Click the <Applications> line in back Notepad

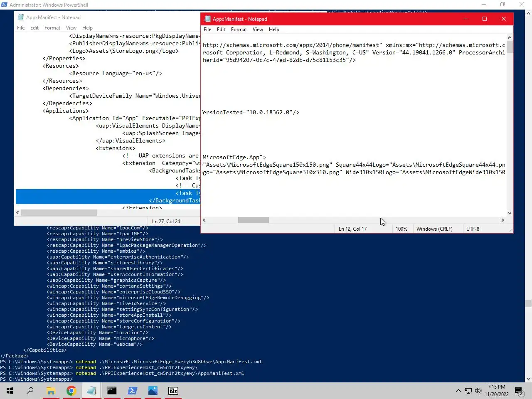click(x=66, y=111)
